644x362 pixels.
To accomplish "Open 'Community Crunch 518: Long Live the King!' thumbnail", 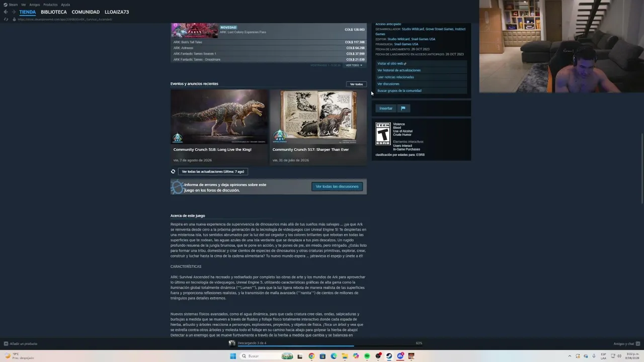I will (x=219, y=117).
